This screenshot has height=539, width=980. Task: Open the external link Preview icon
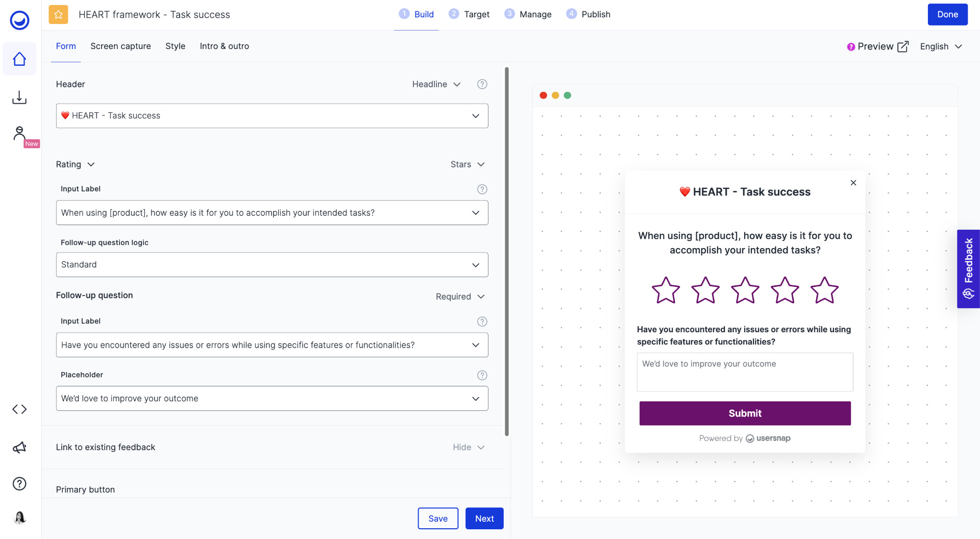903,46
